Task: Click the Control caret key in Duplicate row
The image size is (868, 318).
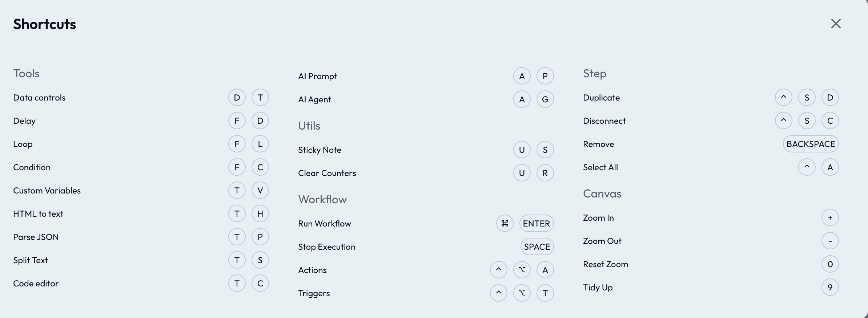Action: coord(784,98)
